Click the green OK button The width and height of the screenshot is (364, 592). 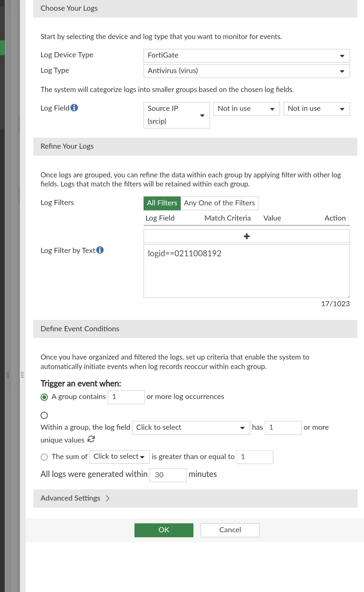click(164, 530)
